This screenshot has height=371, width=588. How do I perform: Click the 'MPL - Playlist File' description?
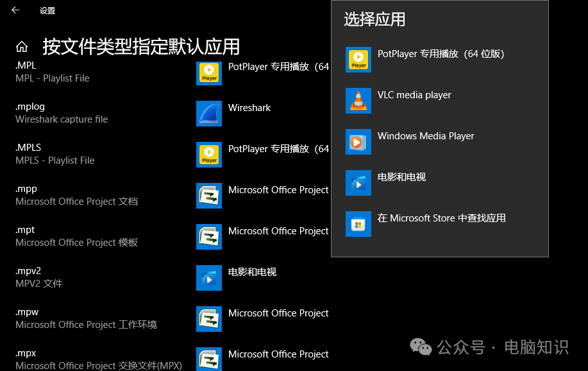[53, 78]
